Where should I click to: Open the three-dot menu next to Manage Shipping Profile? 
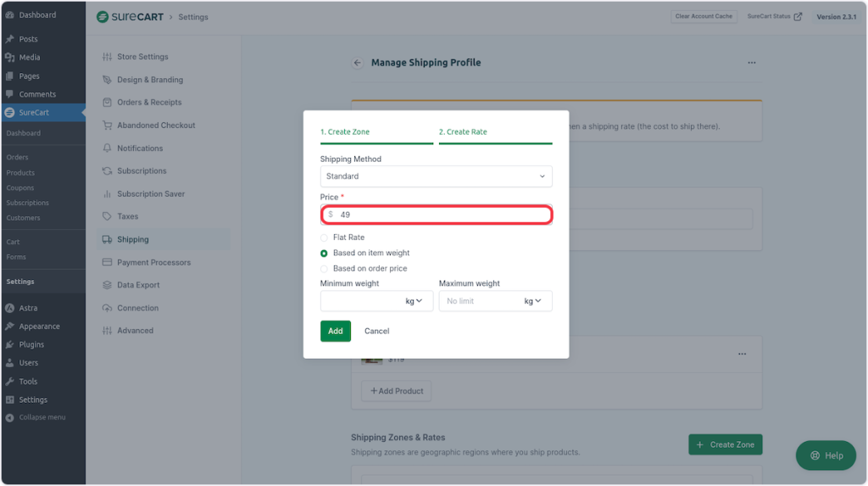[751, 63]
